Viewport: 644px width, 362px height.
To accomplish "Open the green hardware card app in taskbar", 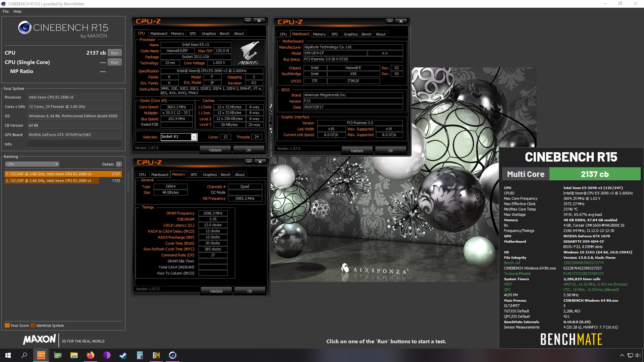I will pyautogui.click(x=58, y=355).
